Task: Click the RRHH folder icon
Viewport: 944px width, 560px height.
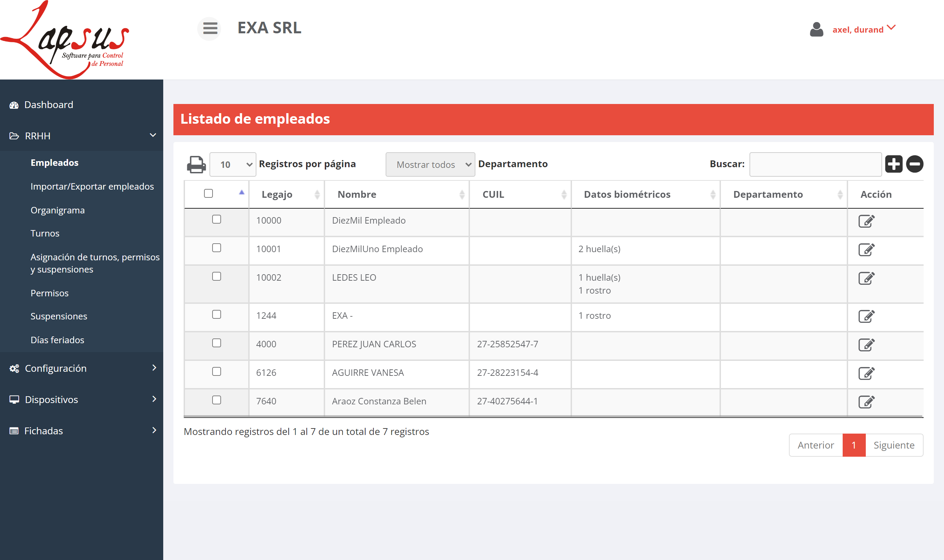Action: (x=14, y=136)
